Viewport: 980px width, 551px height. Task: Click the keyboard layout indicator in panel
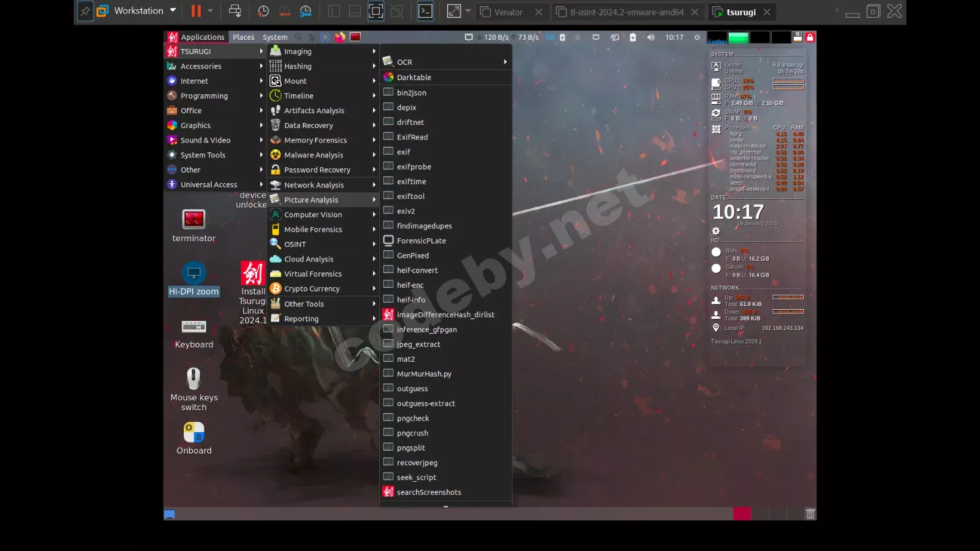click(x=550, y=37)
